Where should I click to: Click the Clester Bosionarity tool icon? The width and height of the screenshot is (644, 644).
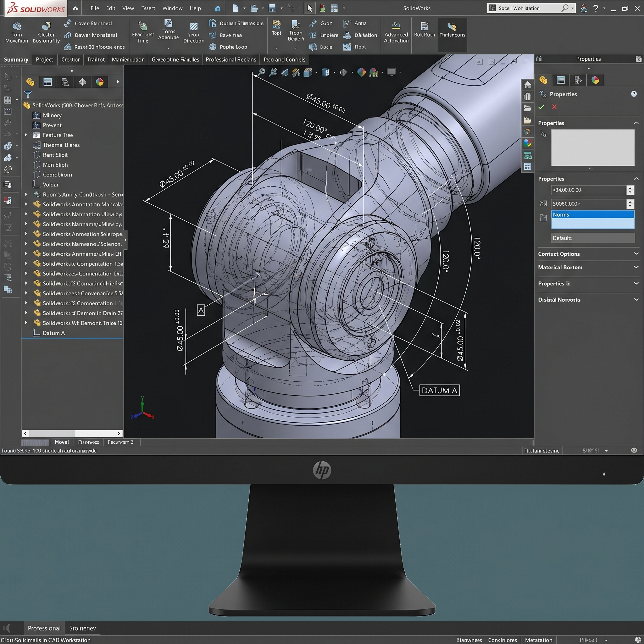(x=46, y=26)
